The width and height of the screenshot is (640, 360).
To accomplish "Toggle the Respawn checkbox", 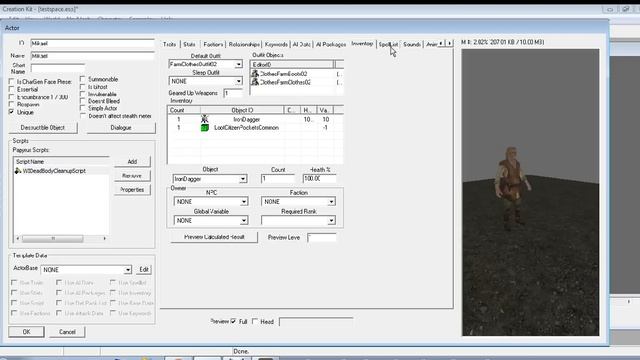I will click(x=12, y=104).
